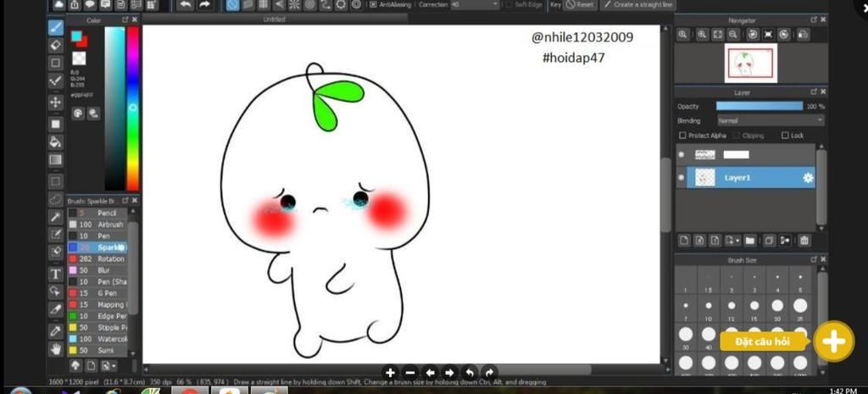Open Layer1 settings gear
The image size is (868, 394).
coord(808,178)
